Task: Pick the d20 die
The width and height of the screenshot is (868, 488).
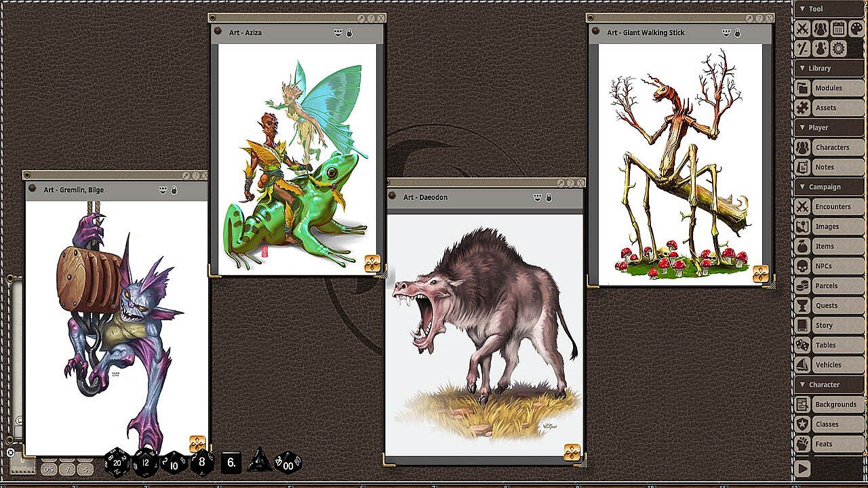Action: 117,462
